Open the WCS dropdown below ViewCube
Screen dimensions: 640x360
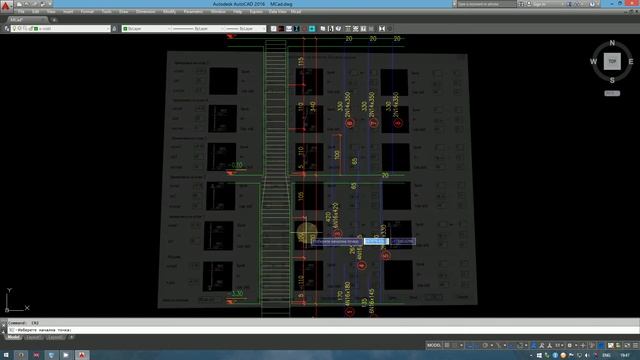coord(612,93)
